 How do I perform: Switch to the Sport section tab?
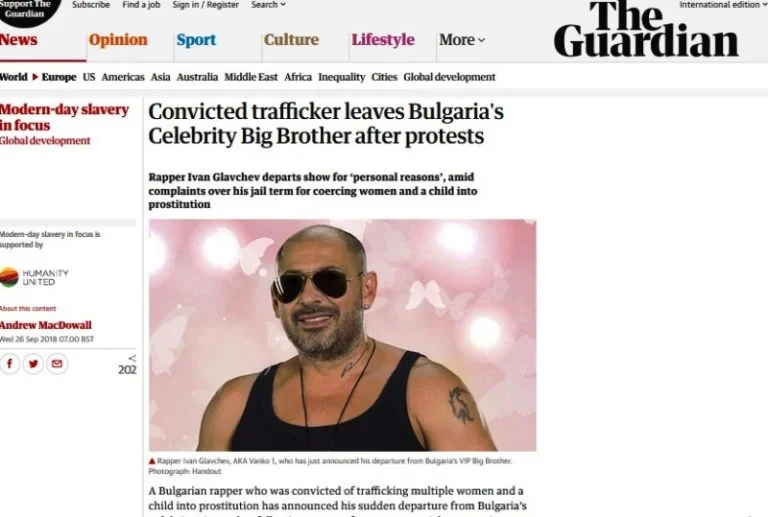tap(196, 40)
